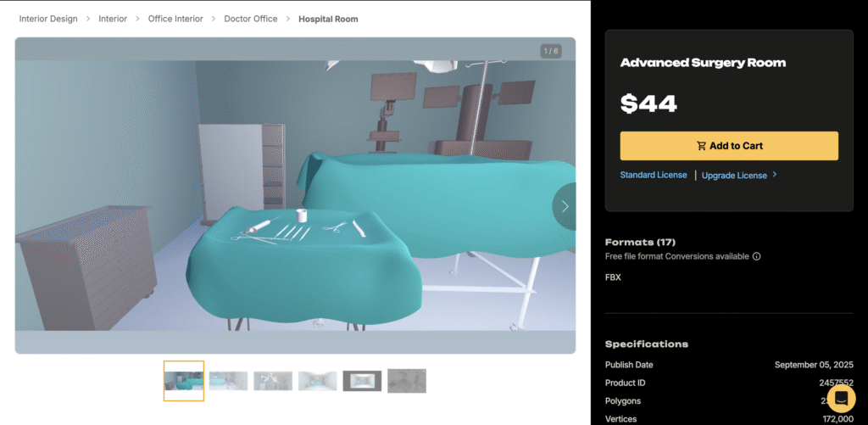Image resolution: width=868 pixels, height=425 pixels.
Task: Open the Standard License link
Action: click(x=654, y=175)
